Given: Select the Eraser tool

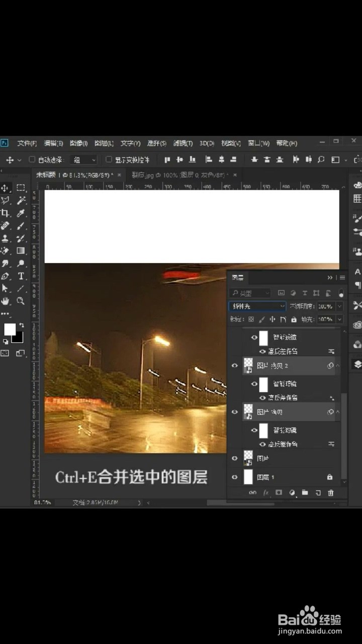Looking at the screenshot, I should [x=6, y=251].
